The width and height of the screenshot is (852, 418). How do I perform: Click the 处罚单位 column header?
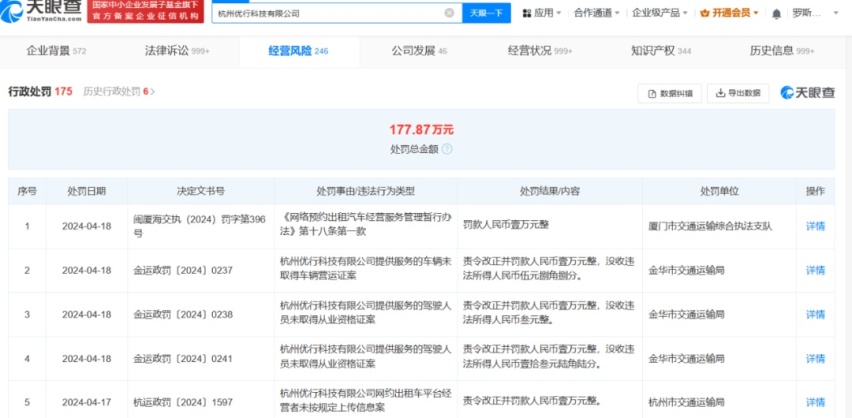pos(719,191)
